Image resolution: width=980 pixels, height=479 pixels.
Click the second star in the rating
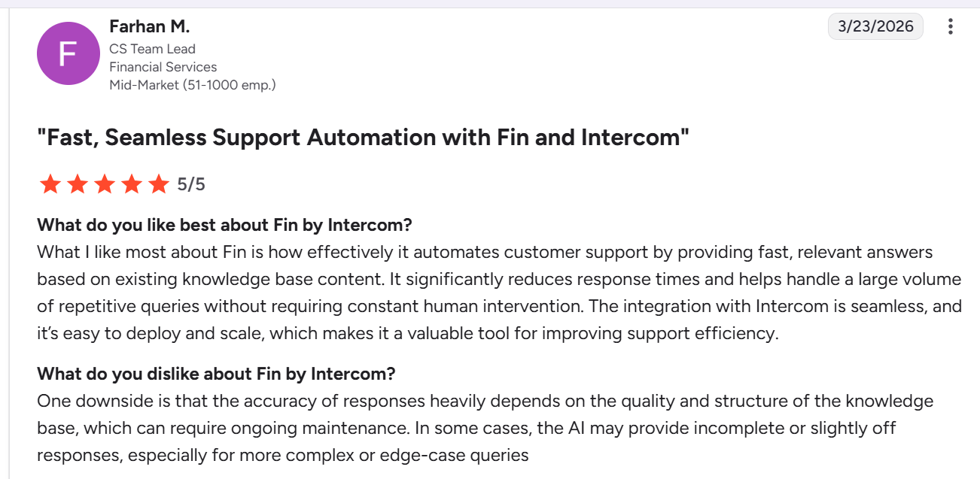[78, 183]
